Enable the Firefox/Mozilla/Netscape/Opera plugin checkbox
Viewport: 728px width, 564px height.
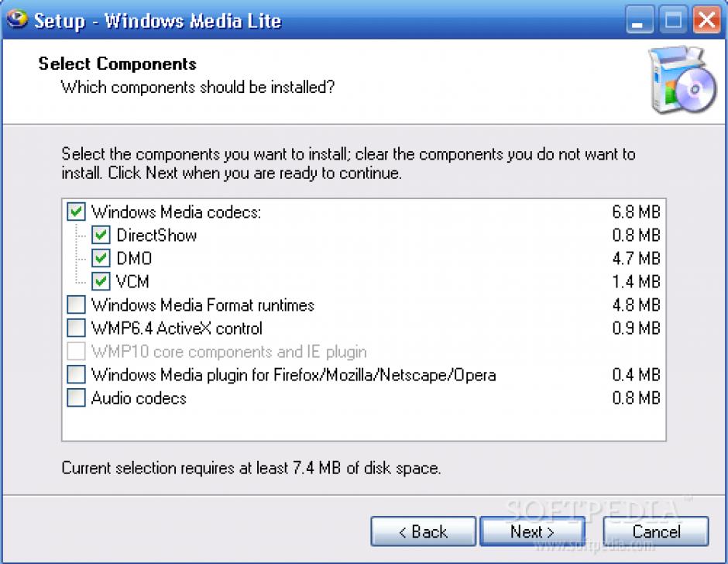[x=76, y=375]
